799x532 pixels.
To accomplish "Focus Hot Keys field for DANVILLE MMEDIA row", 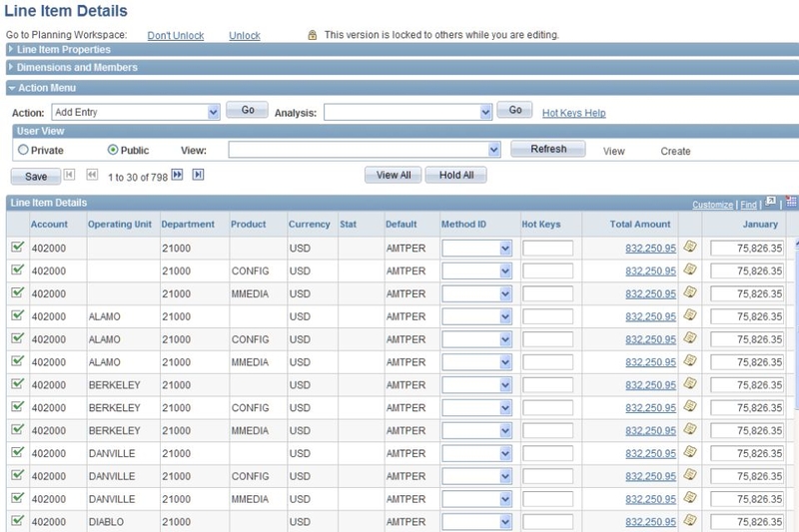I will click(x=547, y=499).
